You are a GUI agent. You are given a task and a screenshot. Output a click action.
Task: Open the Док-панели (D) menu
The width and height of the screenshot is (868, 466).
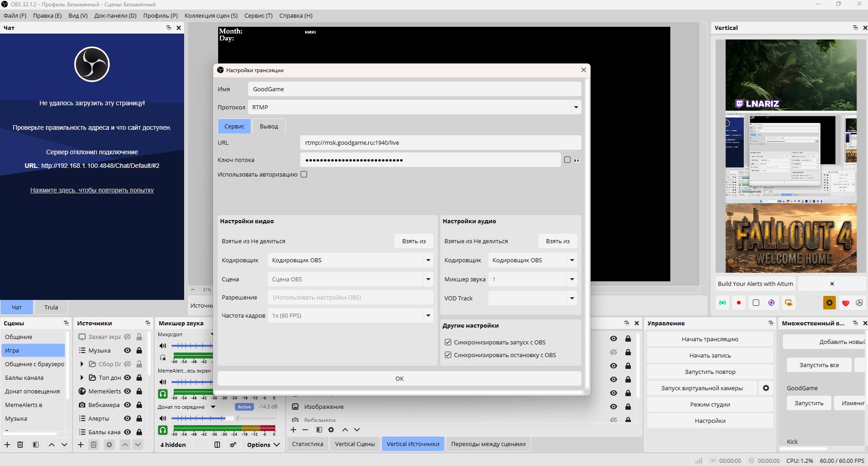(115, 15)
